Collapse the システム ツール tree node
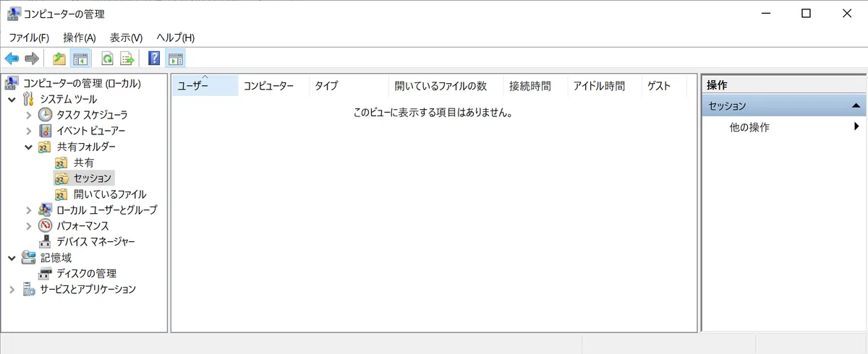The height and width of the screenshot is (354, 868). click(x=12, y=99)
